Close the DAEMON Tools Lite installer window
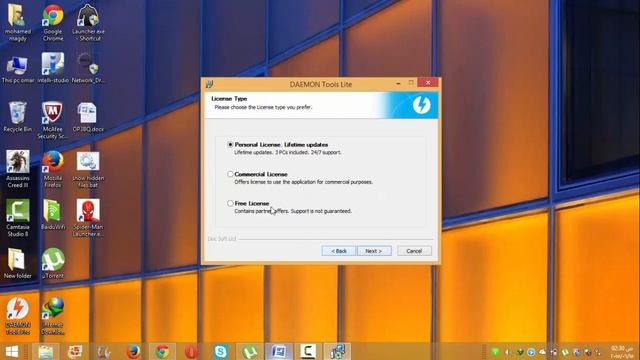This screenshot has width=640, height=360. (428, 83)
